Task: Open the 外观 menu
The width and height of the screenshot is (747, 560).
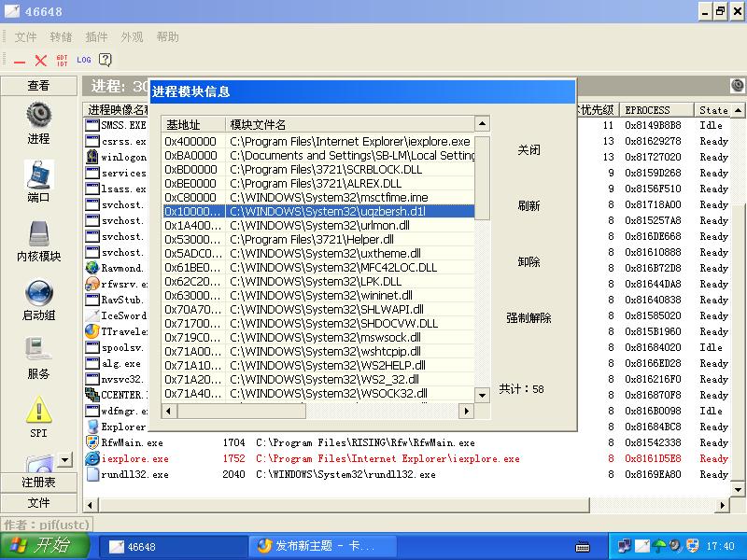Action: [132, 36]
